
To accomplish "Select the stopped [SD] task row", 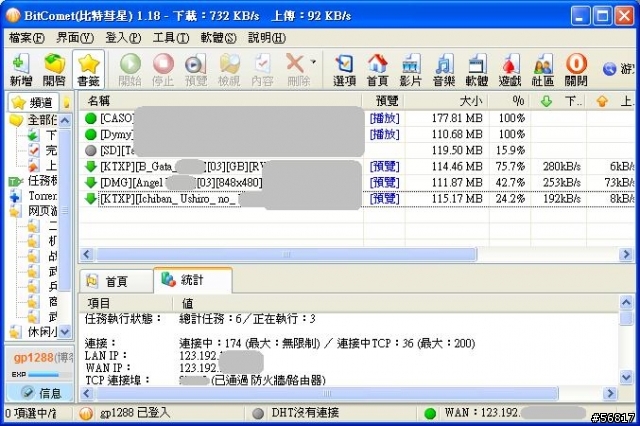I will coord(357,151).
